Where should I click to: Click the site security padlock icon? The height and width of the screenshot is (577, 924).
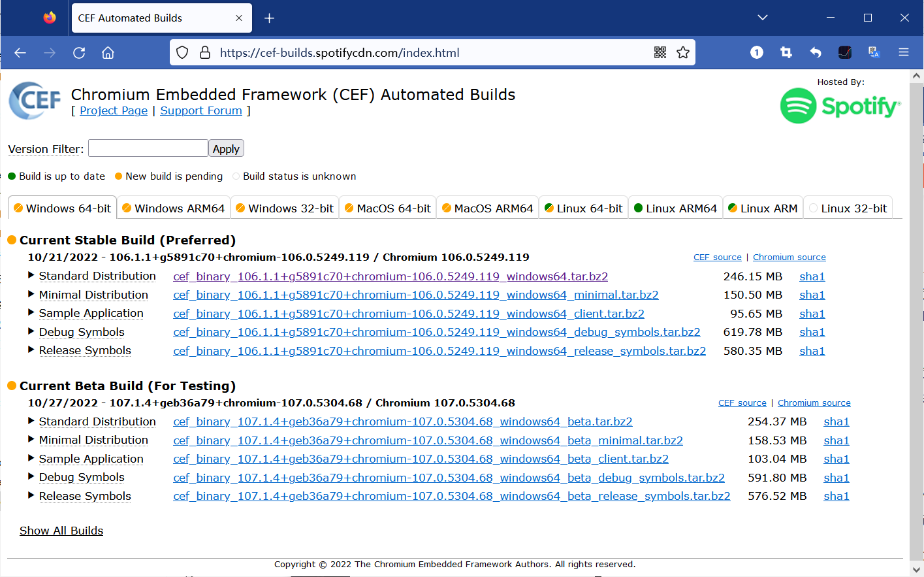(x=205, y=52)
